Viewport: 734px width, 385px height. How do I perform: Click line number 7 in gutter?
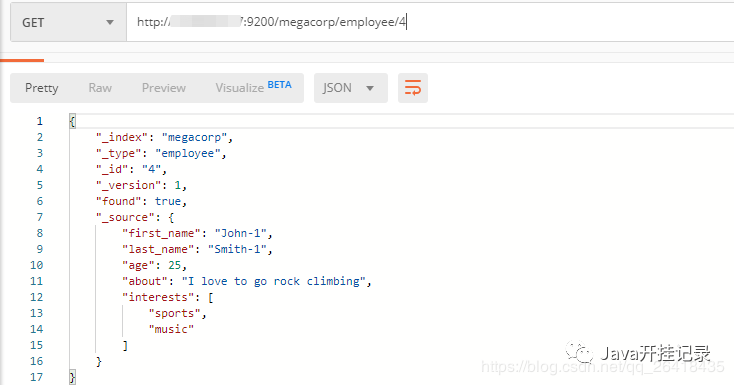(x=40, y=217)
